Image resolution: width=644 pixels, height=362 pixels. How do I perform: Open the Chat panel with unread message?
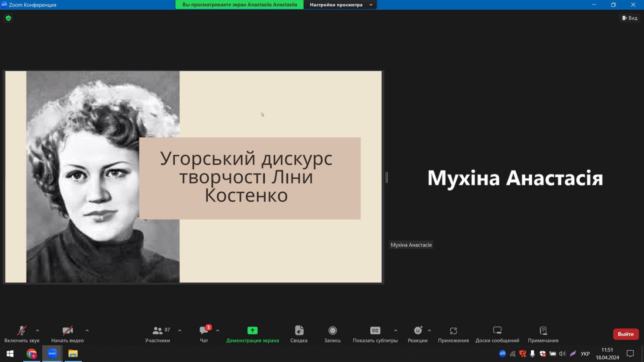[x=204, y=331]
